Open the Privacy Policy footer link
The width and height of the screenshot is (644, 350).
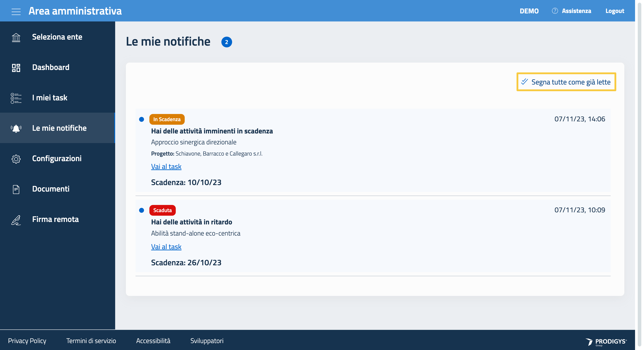click(x=27, y=341)
